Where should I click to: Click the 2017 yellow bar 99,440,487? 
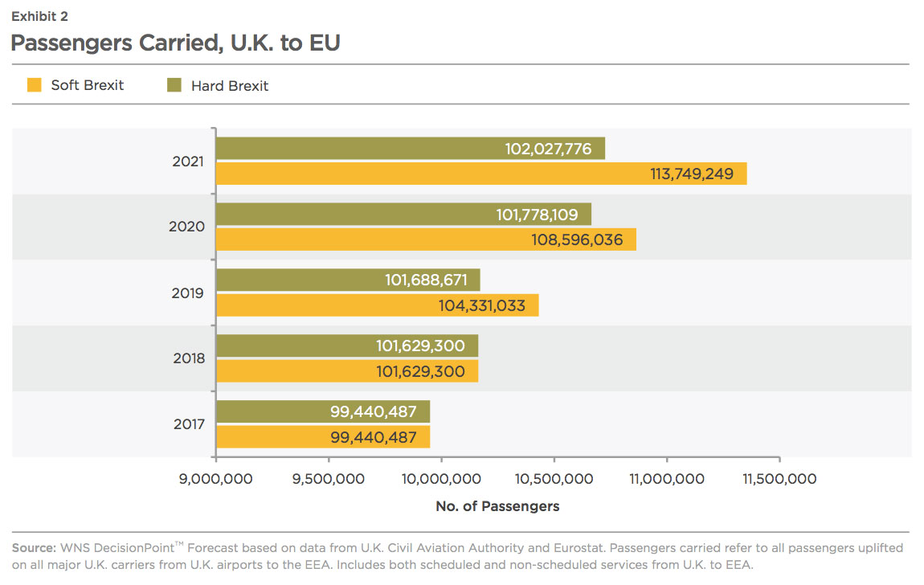(323, 436)
